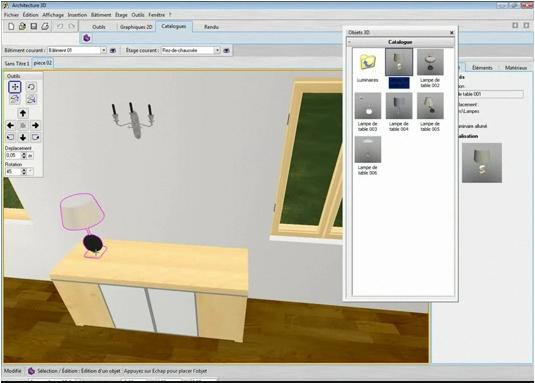Switch to the Sans Titre 1 document tab
535x383 pixels.
click(17, 63)
